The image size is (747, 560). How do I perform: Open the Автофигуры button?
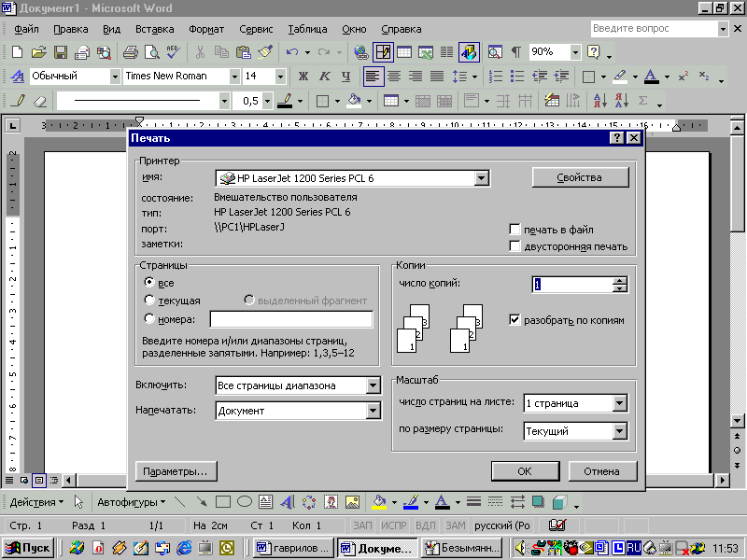click(x=131, y=502)
